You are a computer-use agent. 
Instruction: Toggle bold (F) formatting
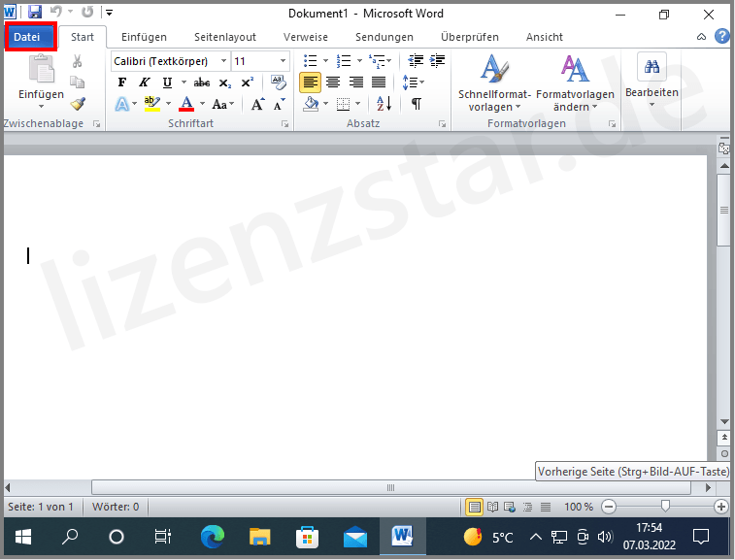pos(122,82)
